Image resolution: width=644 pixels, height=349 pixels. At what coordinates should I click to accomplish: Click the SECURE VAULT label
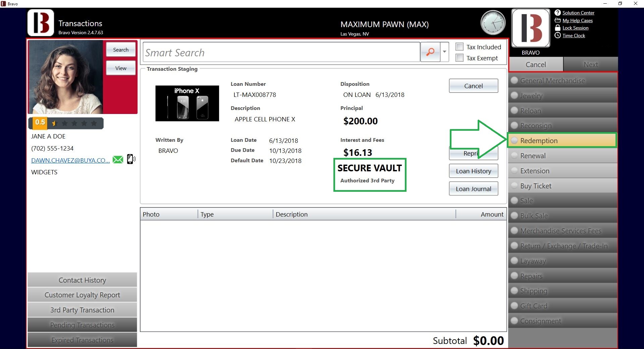[x=369, y=168]
